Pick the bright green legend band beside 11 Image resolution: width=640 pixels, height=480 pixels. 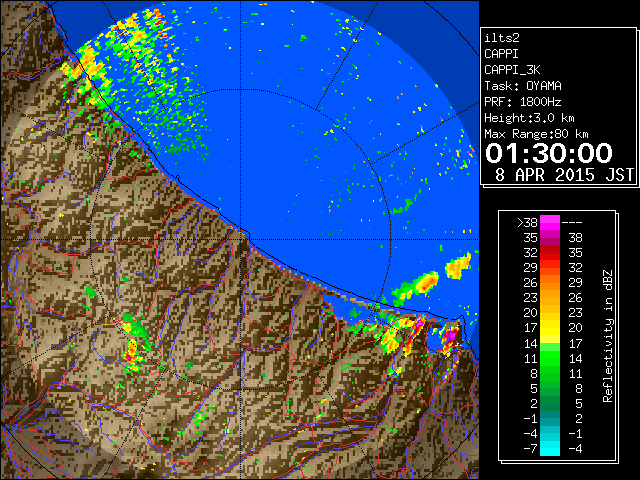(x=550, y=358)
